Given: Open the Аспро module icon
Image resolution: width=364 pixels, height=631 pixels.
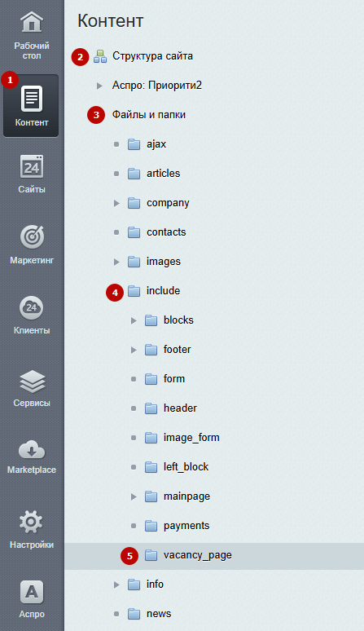Looking at the screenshot, I should click(x=31, y=593).
